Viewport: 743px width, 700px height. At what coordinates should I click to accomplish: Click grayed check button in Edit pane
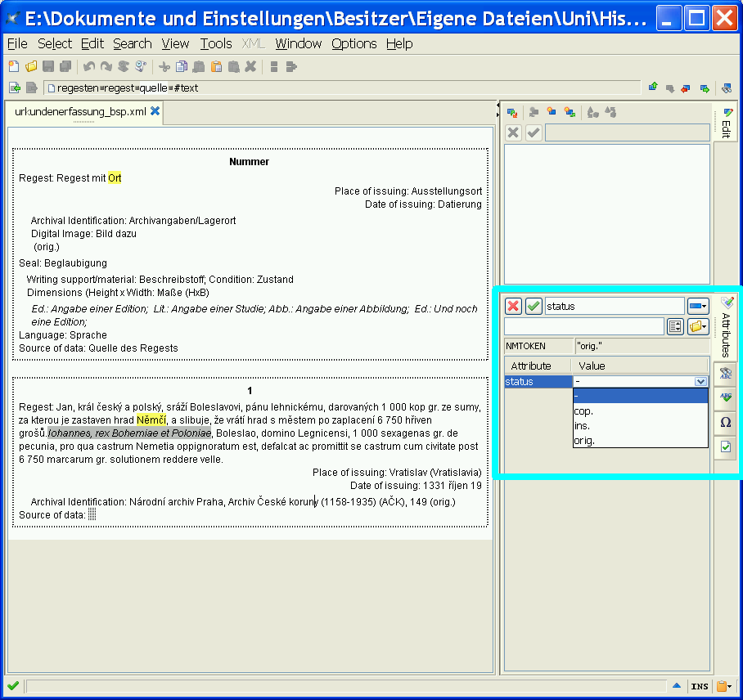click(x=534, y=132)
